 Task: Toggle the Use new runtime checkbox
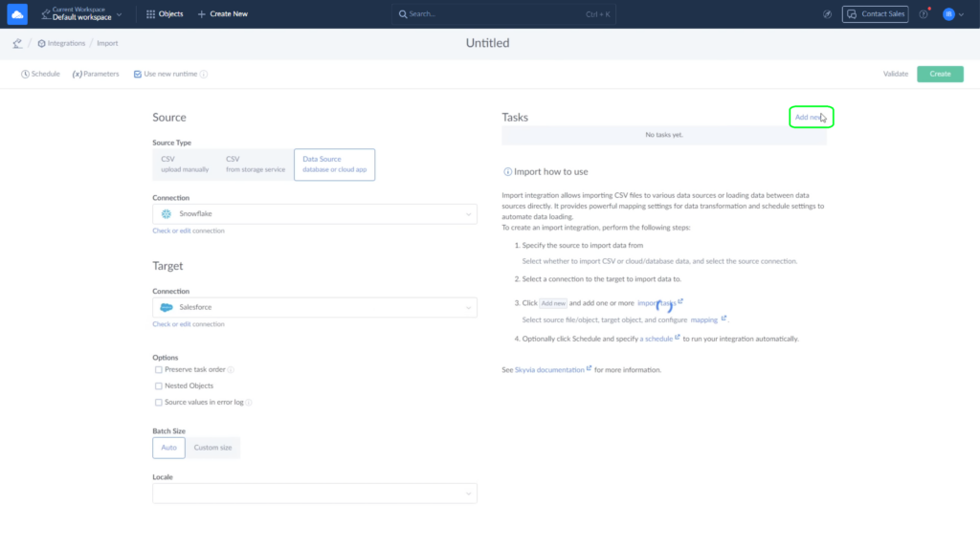coord(138,74)
